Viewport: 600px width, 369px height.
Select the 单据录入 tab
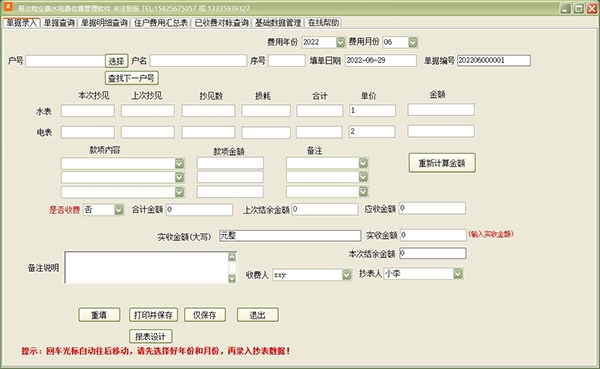pyautogui.click(x=22, y=23)
